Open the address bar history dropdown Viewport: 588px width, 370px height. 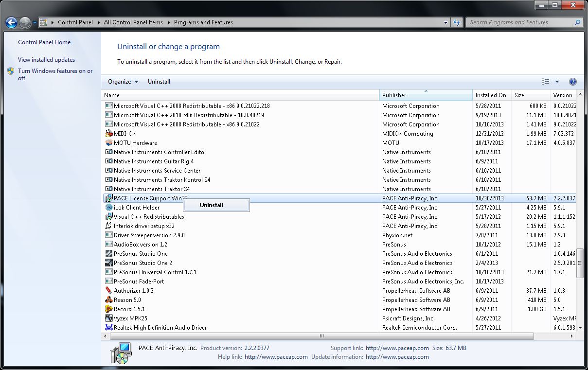pos(446,22)
